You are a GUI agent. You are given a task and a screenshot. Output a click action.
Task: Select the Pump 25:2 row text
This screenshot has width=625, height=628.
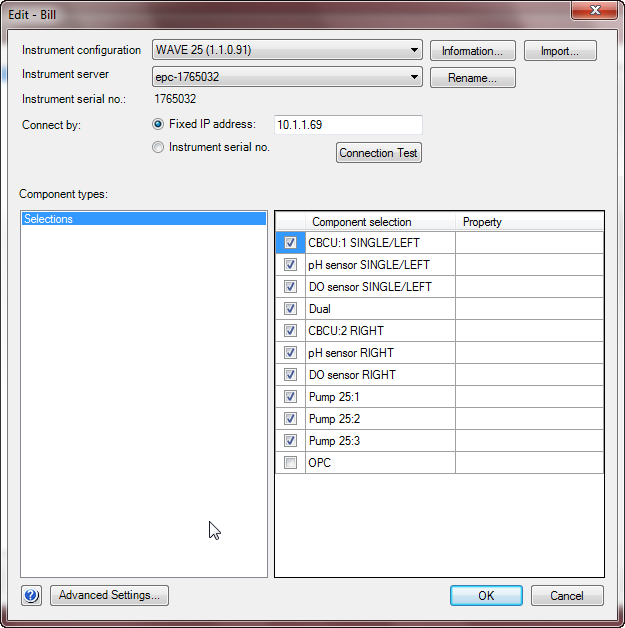point(334,419)
